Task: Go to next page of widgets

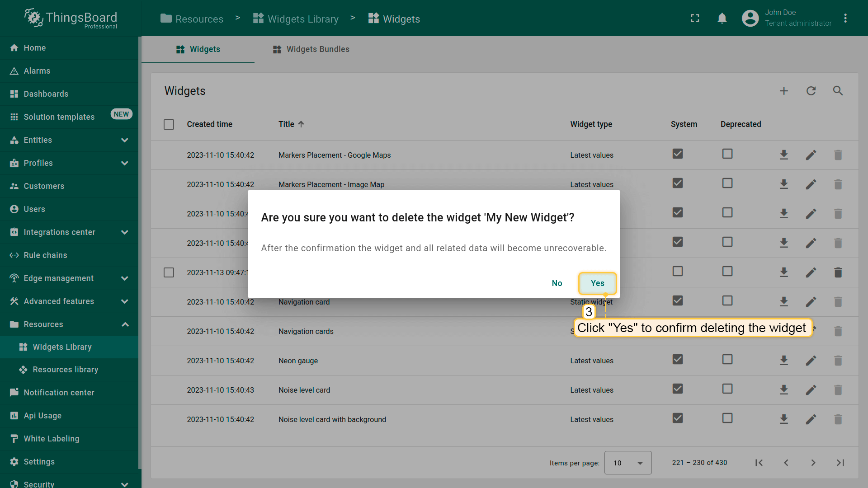Action: click(x=813, y=463)
